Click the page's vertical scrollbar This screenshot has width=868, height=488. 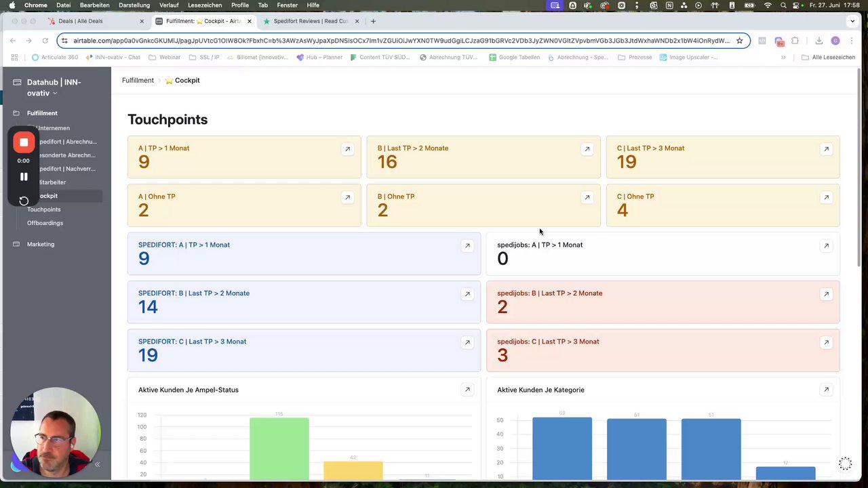click(x=860, y=166)
